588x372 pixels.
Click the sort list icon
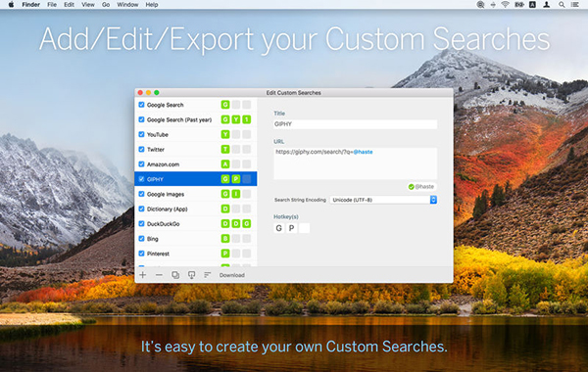coord(208,275)
